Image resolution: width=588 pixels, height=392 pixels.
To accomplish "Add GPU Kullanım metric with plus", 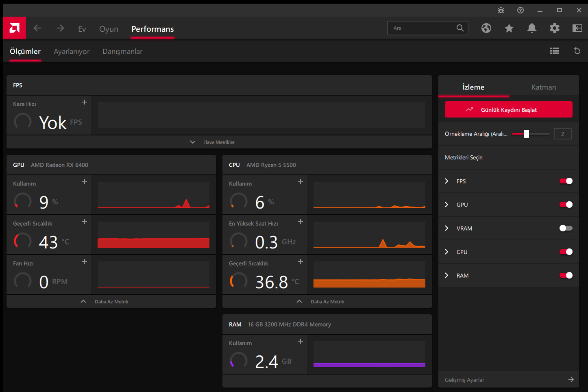I will pos(85,182).
